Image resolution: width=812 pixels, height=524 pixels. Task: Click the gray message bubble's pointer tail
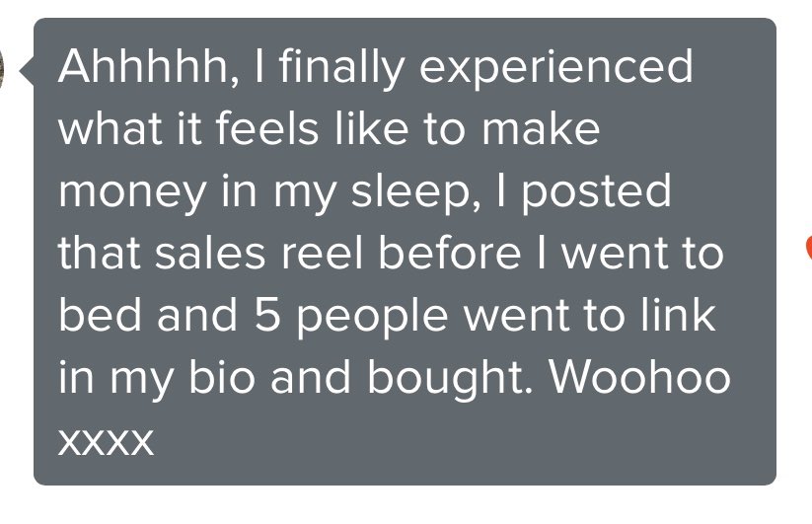pyautogui.click(x=27, y=71)
